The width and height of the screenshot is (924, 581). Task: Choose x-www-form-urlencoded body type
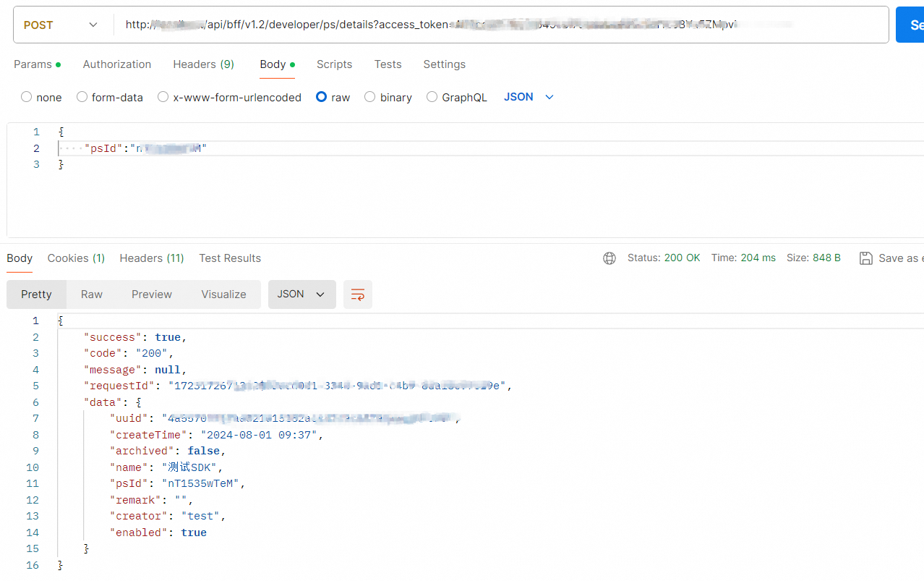pyautogui.click(x=163, y=97)
